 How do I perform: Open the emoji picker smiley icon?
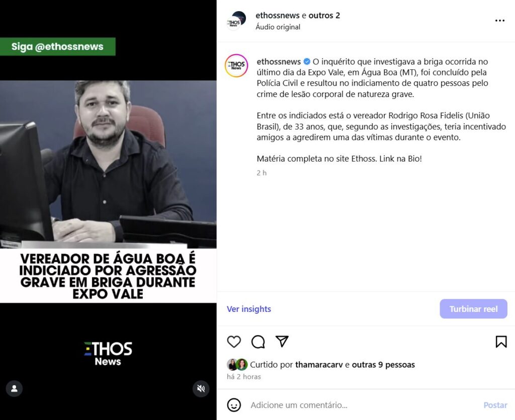[234, 405]
